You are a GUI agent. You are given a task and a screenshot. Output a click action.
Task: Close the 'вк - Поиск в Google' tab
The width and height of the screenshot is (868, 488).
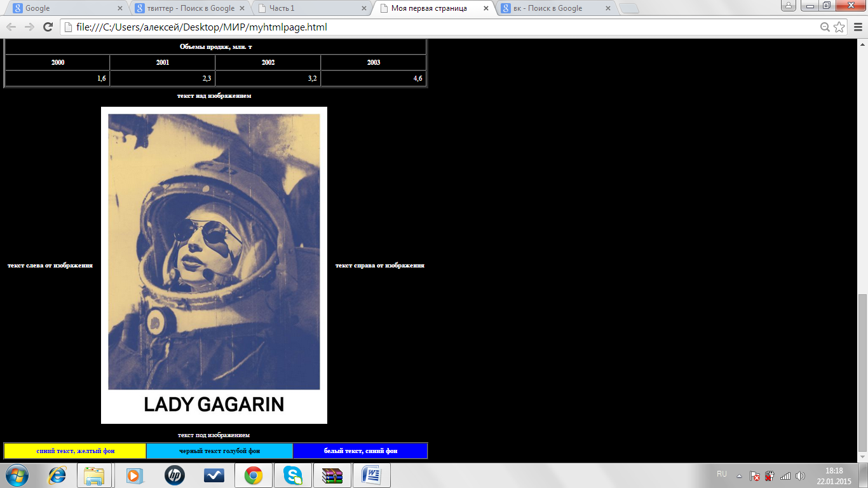608,9
